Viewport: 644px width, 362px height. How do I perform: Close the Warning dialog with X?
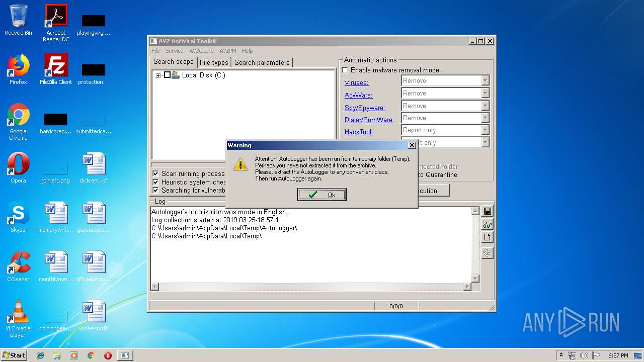pos(412,145)
